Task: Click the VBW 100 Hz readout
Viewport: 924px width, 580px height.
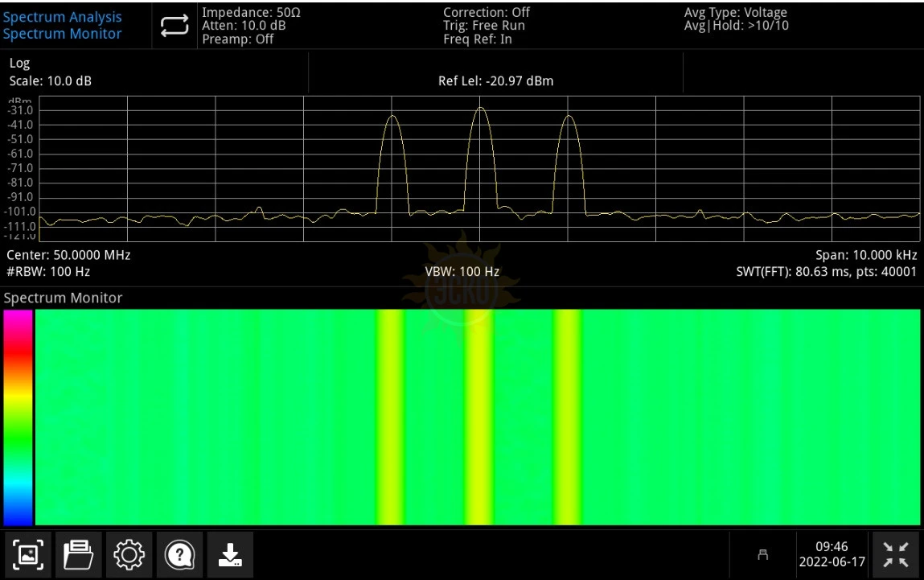Action: click(x=462, y=272)
